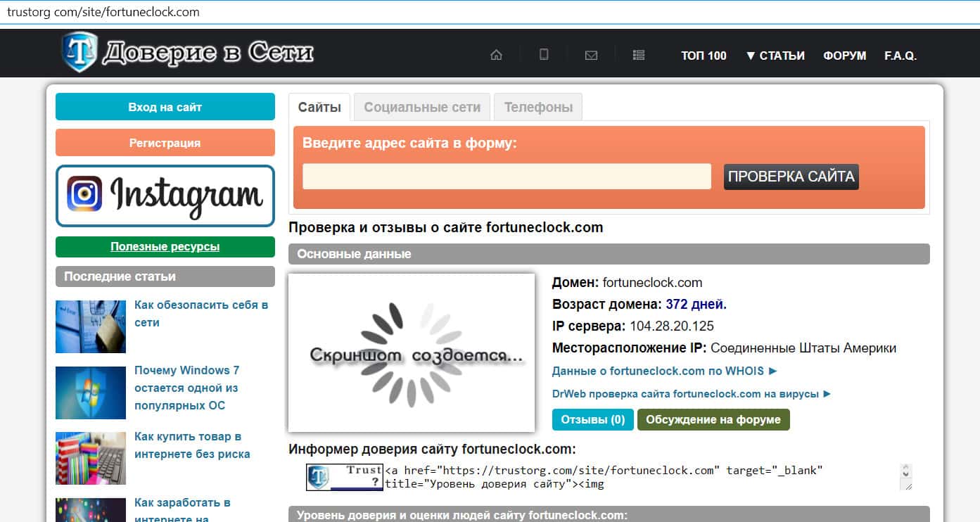The height and width of the screenshot is (522, 980).
Task: Click the Windows 7 article thumbnail
Action: [91, 393]
